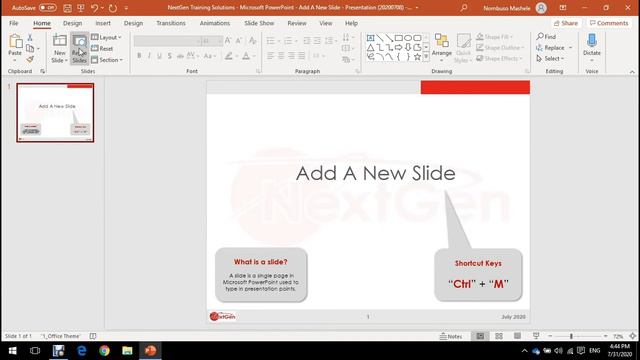This screenshot has width=640, height=360.
Task: Switch to Reading View in the status bar
Action: pyautogui.click(x=517, y=336)
